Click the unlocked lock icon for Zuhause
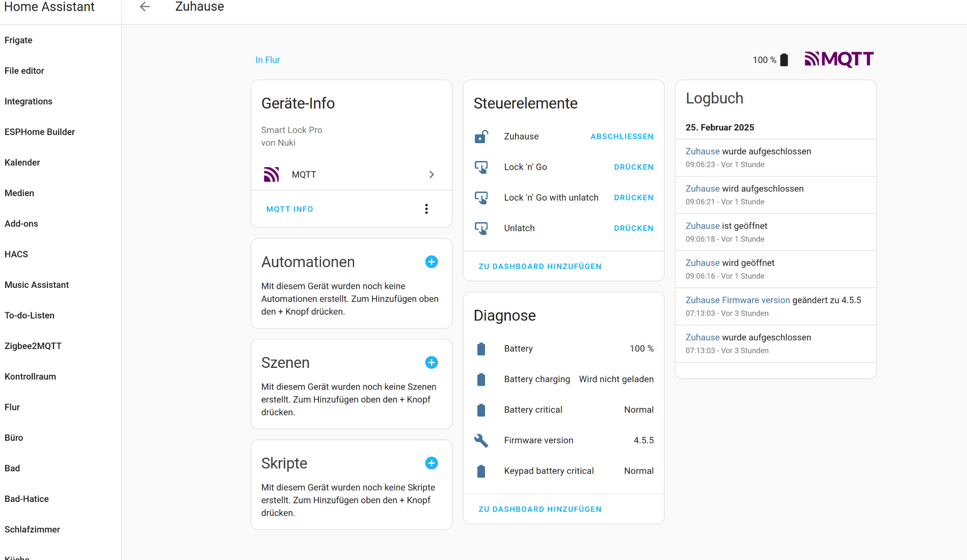Image resolution: width=967 pixels, height=560 pixels. (x=481, y=137)
